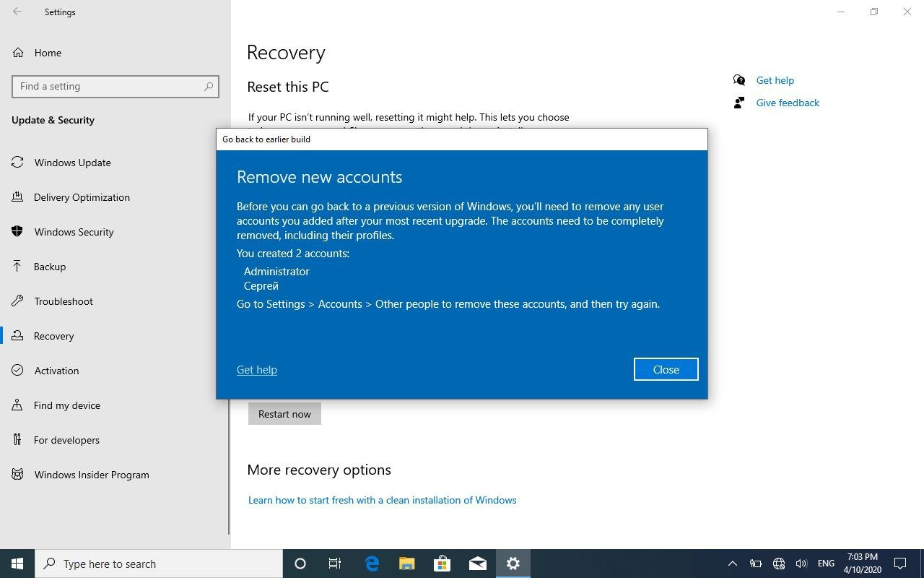Close the Remove new accounts dialog
This screenshot has width=924, height=578.
pyautogui.click(x=666, y=369)
